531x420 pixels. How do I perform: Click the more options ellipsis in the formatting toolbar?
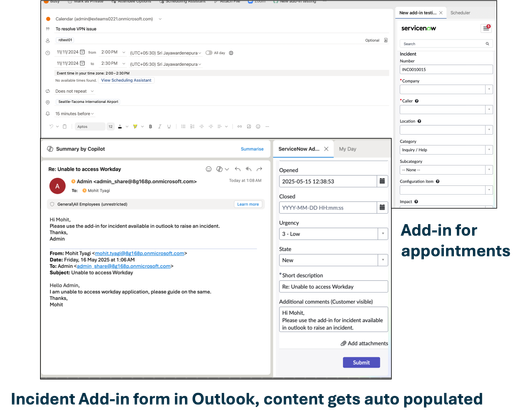tap(267, 127)
